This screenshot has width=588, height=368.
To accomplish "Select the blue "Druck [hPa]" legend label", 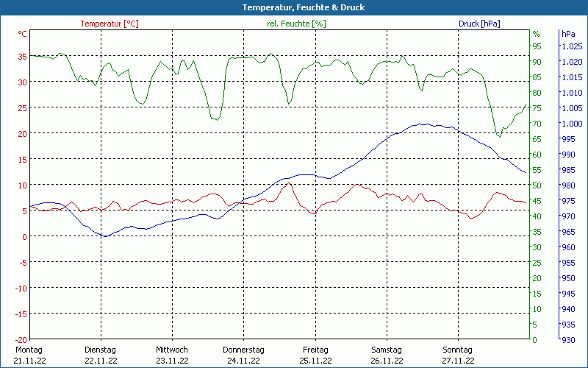I will click(479, 24).
